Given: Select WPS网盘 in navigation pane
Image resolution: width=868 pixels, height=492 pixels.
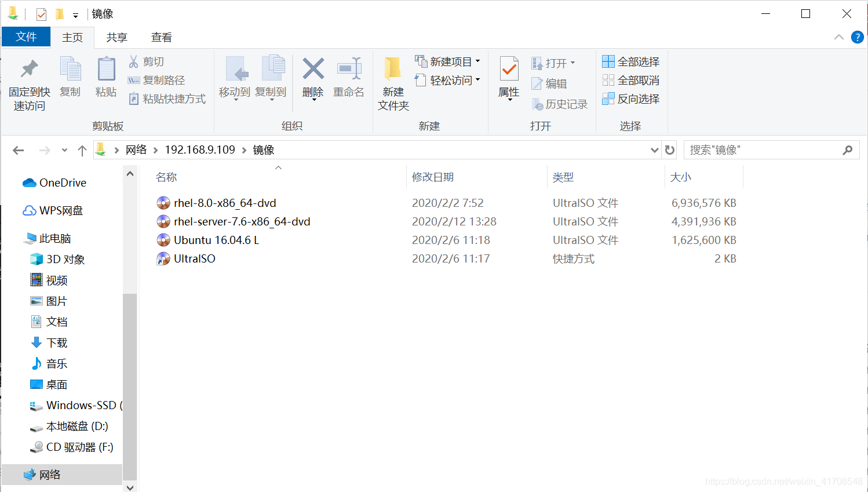Looking at the screenshot, I should click(x=53, y=210).
